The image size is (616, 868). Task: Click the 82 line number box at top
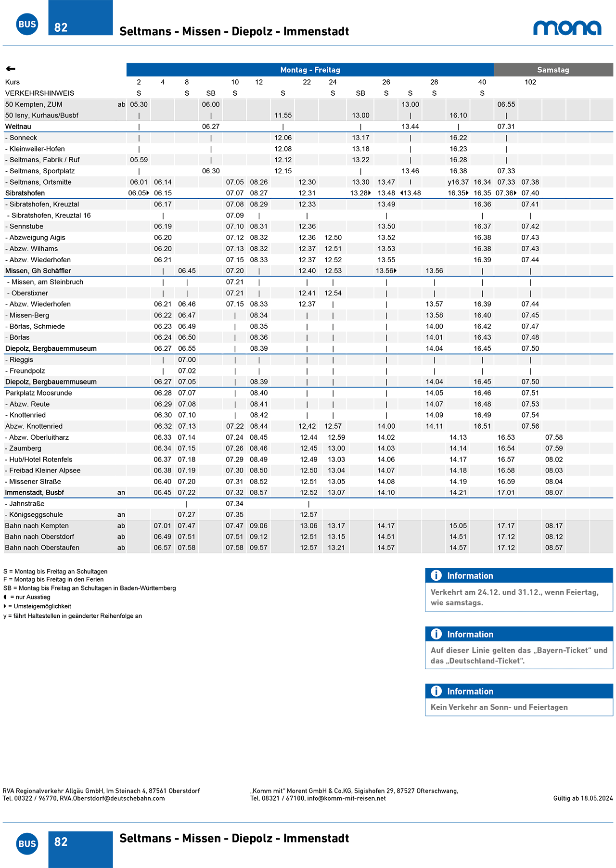point(80,18)
